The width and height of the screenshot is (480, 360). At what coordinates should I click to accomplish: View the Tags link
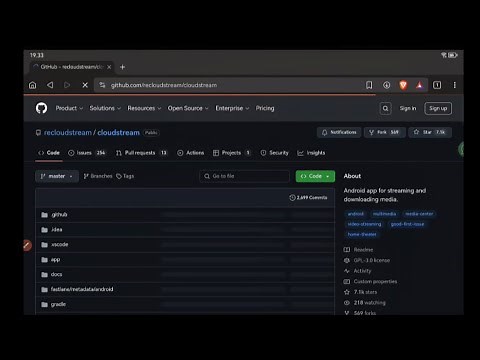[125, 176]
